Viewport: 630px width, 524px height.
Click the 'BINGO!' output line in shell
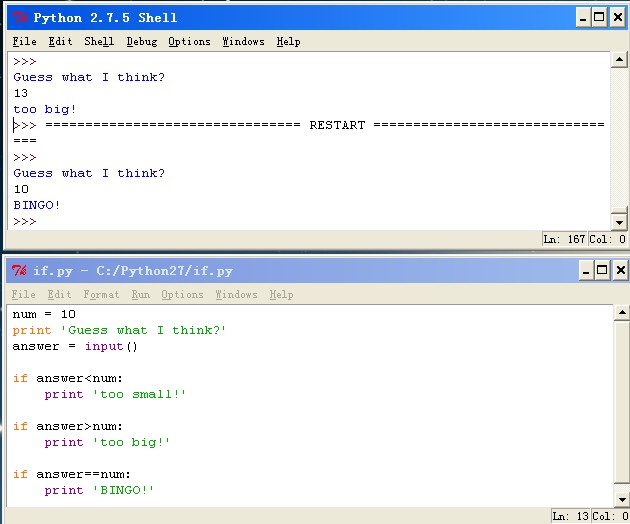[37, 205]
